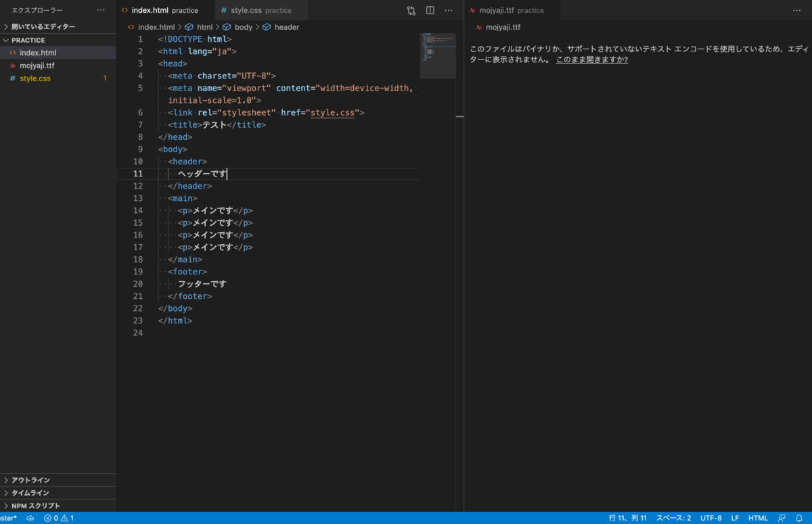Click the テスト title text on line 7
This screenshot has height=524, width=812.
[x=215, y=125]
